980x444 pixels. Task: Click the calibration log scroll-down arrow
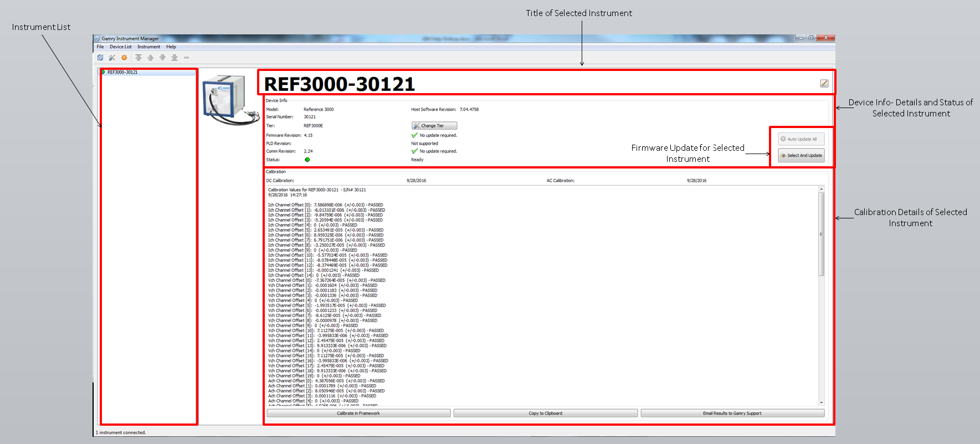821,403
